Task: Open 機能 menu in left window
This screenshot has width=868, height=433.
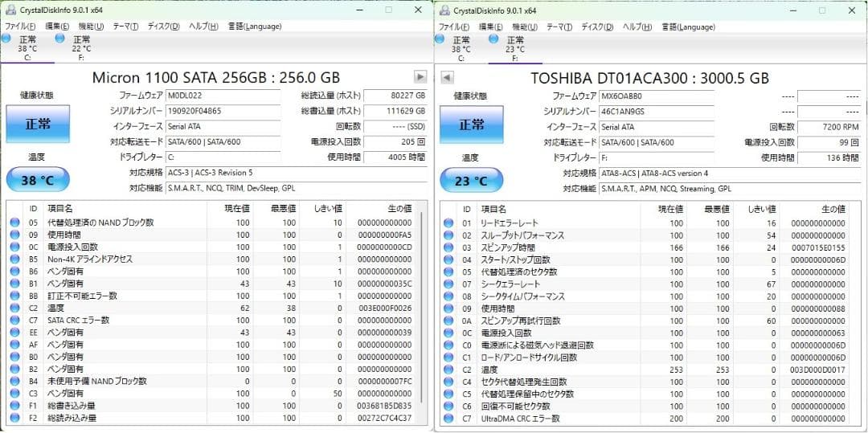Action: click(91, 27)
